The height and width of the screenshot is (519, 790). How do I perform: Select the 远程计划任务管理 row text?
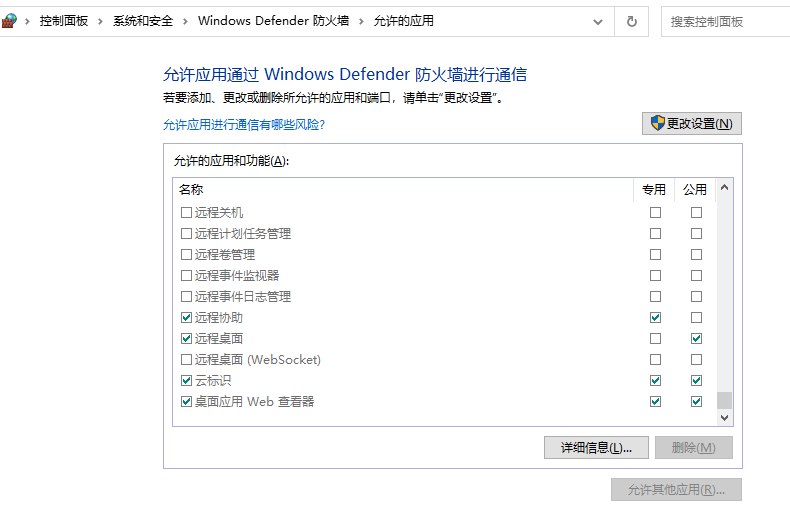point(243,234)
